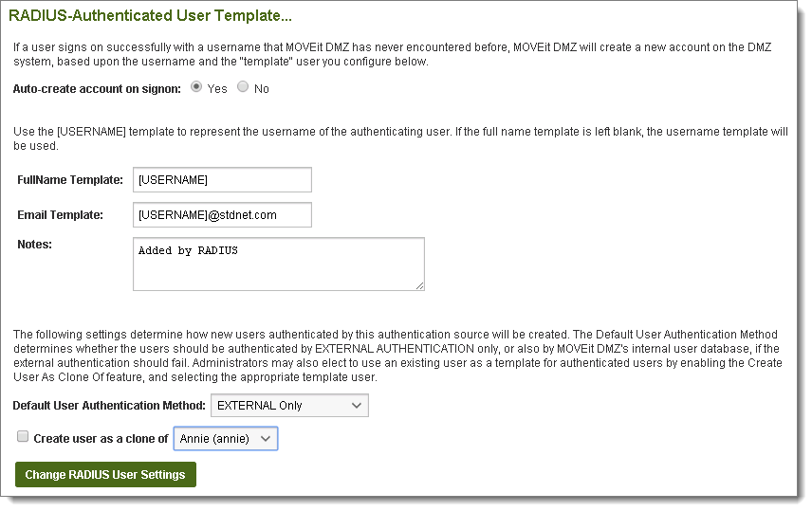Click the Notes label

tap(35, 245)
